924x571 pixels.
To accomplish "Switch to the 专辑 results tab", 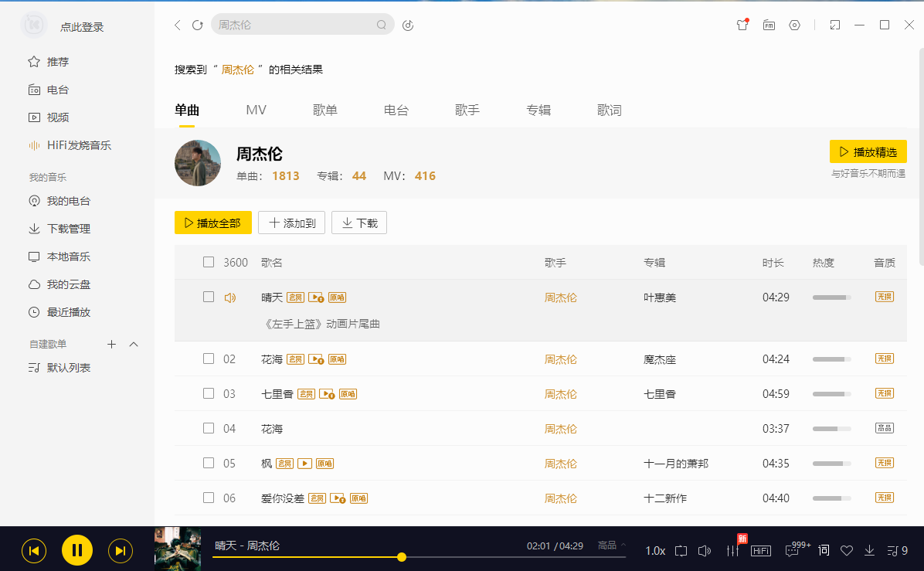I will pyautogui.click(x=538, y=110).
